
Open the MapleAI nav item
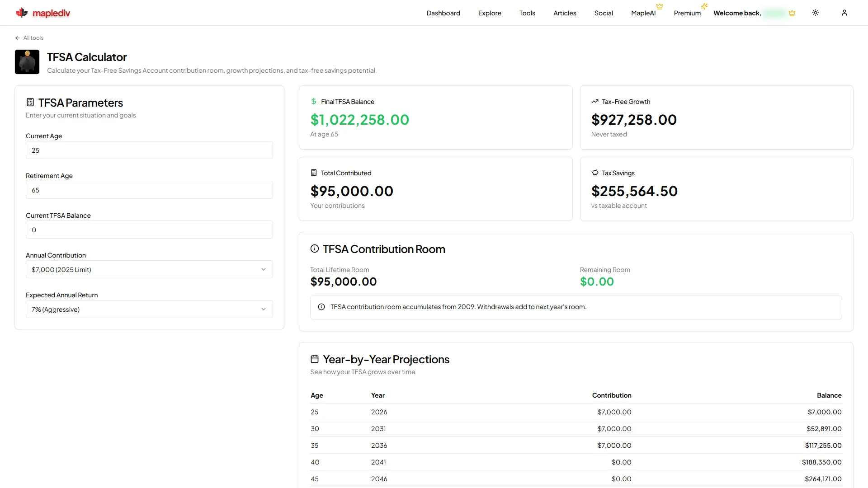click(x=643, y=13)
